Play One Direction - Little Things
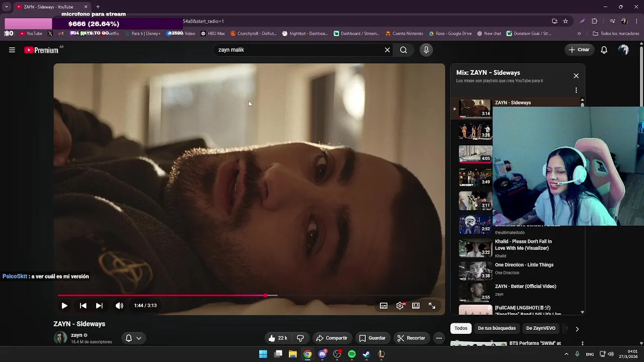 coord(524,265)
